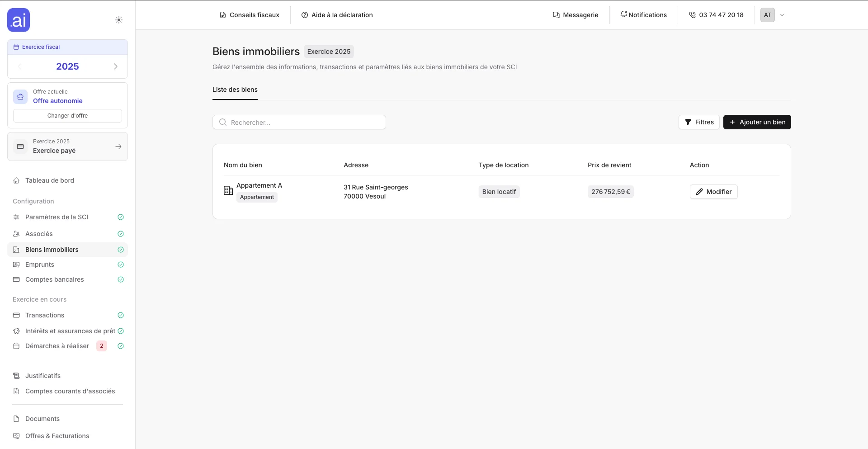Select the Associés menu item
868x449 pixels.
pos(39,234)
